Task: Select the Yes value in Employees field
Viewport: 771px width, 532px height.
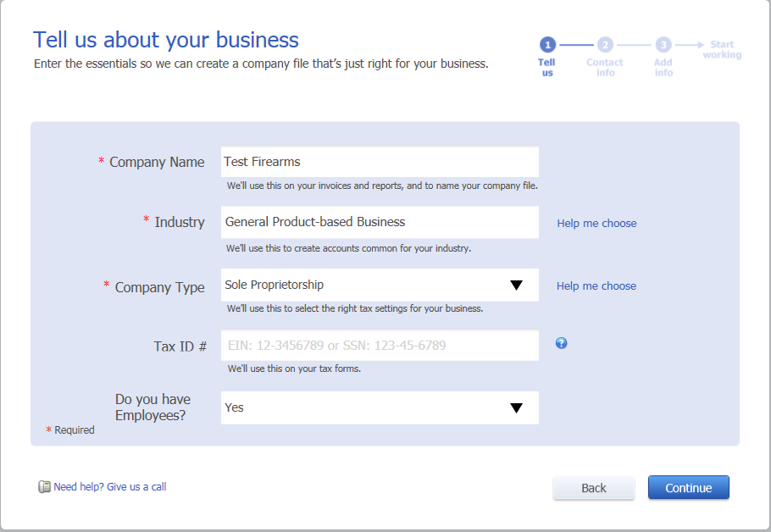Action: pyautogui.click(x=234, y=407)
